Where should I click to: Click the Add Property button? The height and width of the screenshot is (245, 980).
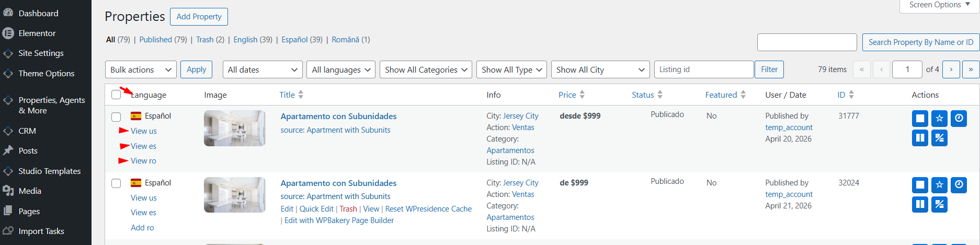click(199, 17)
